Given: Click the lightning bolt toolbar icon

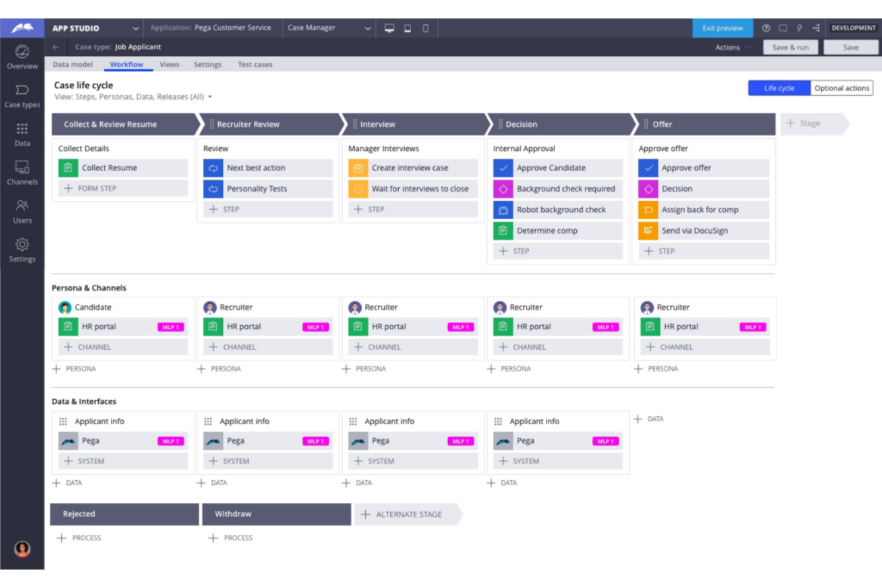Looking at the screenshot, I should tap(799, 28).
